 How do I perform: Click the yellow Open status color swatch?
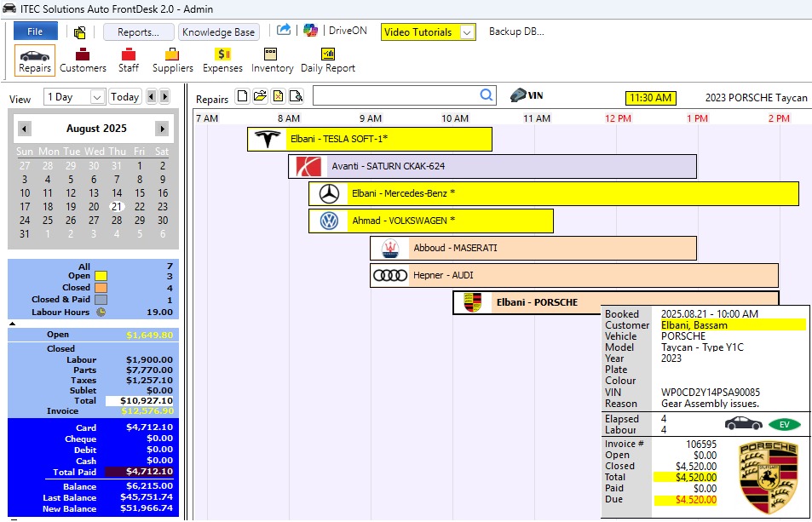pyautogui.click(x=101, y=276)
